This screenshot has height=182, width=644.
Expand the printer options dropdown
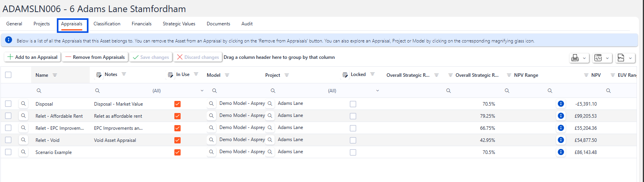[x=584, y=58]
